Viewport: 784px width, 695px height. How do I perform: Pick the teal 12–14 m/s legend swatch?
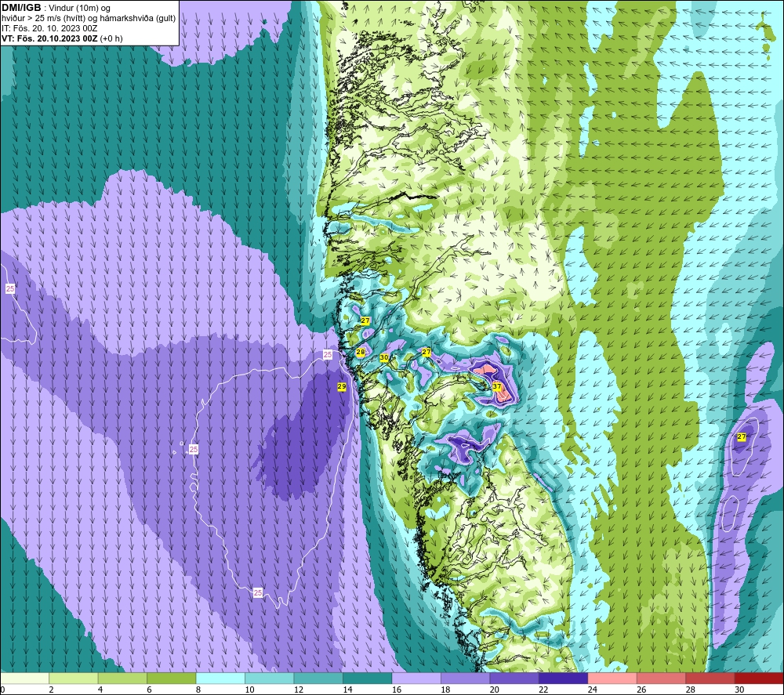tap(318, 679)
